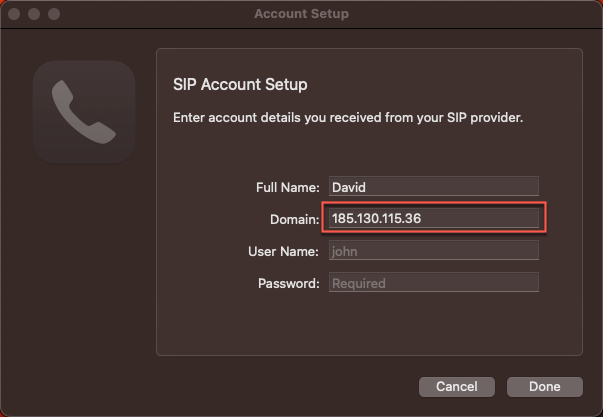The image size is (603, 417).
Task: Click the blank area beneath the phone icon
Action: 84,260
